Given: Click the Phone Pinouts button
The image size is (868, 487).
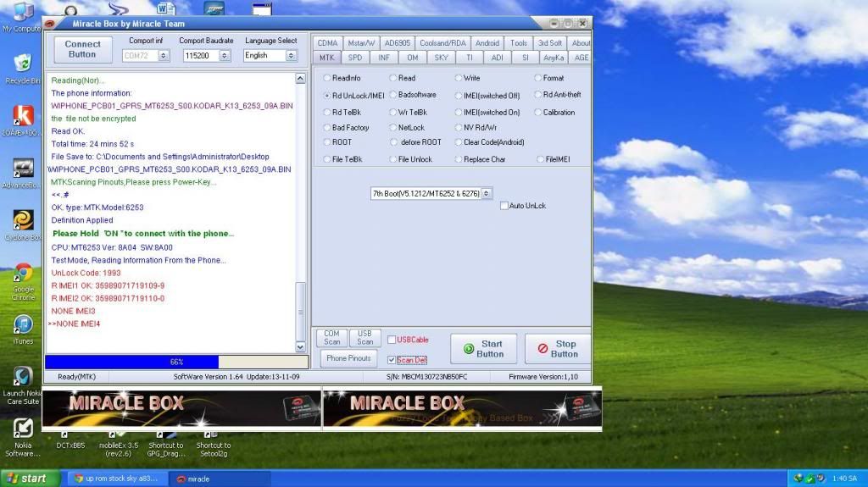Looking at the screenshot, I should (348, 358).
